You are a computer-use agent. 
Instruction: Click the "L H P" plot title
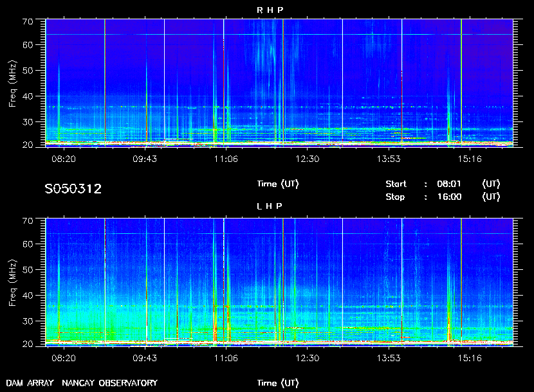pos(270,206)
